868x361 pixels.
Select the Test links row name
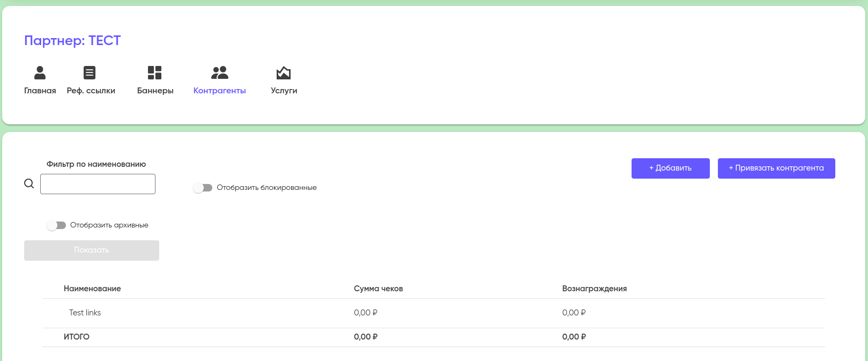point(85,313)
